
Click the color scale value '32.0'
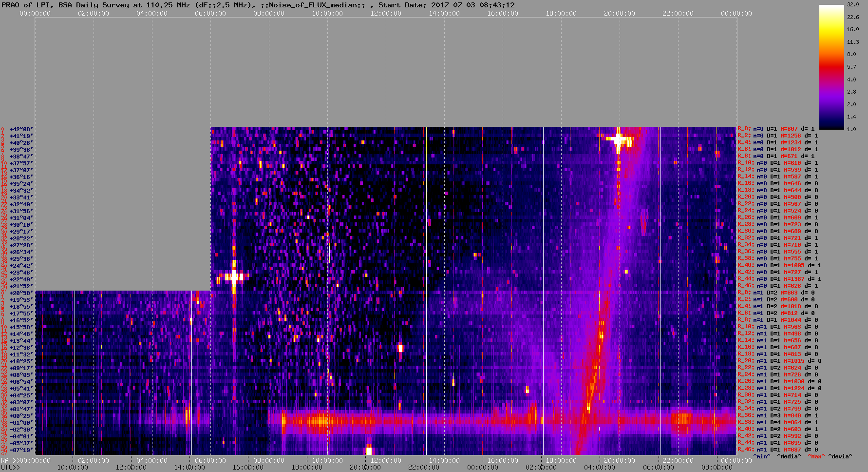[853, 4]
